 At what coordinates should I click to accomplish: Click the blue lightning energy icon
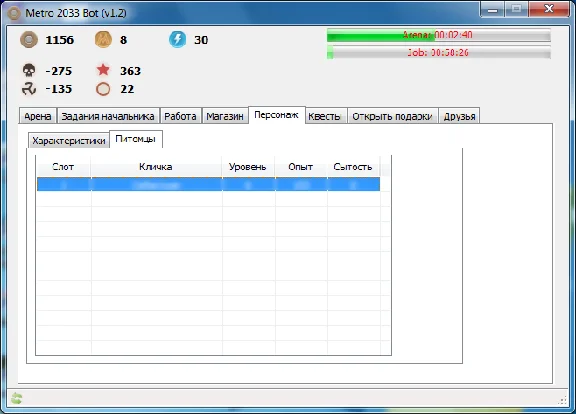(x=177, y=39)
